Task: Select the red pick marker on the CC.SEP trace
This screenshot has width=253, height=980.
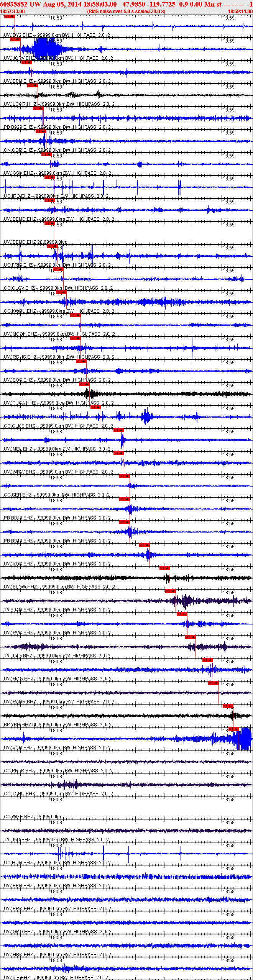Action: pos(124,476)
